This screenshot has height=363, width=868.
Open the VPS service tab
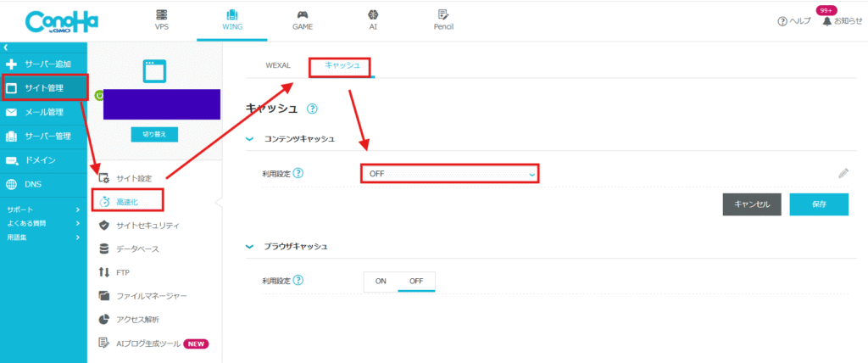[161, 20]
